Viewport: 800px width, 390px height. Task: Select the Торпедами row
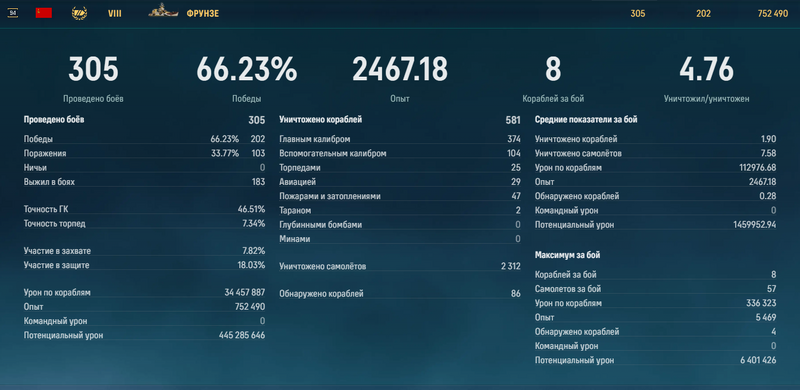[x=400, y=168]
